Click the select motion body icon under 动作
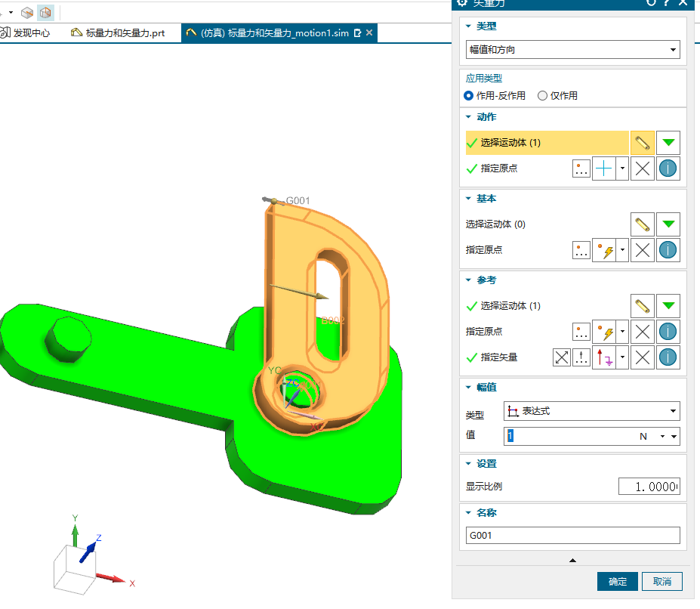This screenshot has width=700, height=609. (643, 143)
